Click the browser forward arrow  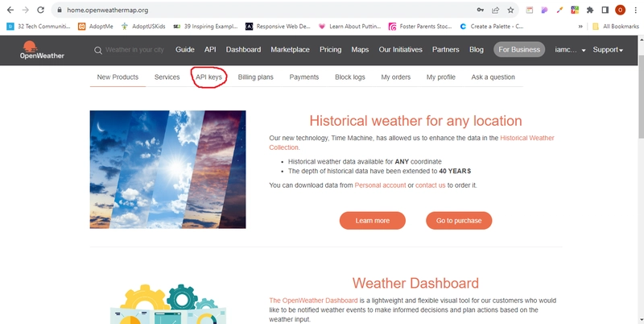pos(26,10)
